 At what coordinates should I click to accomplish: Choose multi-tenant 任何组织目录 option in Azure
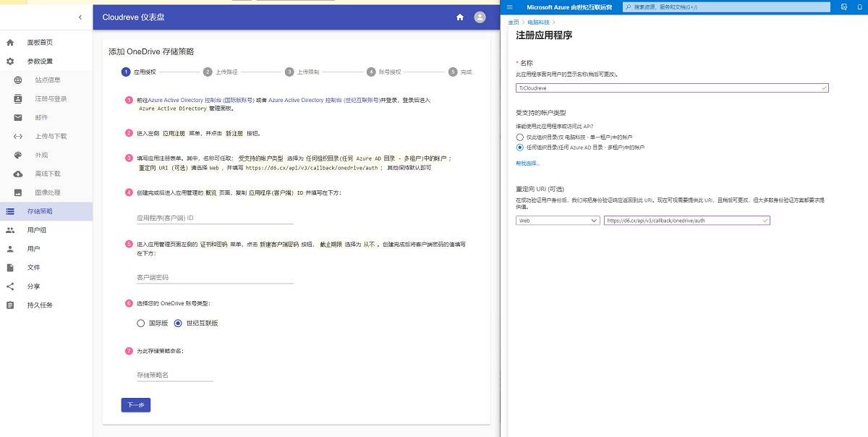[519, 147]
